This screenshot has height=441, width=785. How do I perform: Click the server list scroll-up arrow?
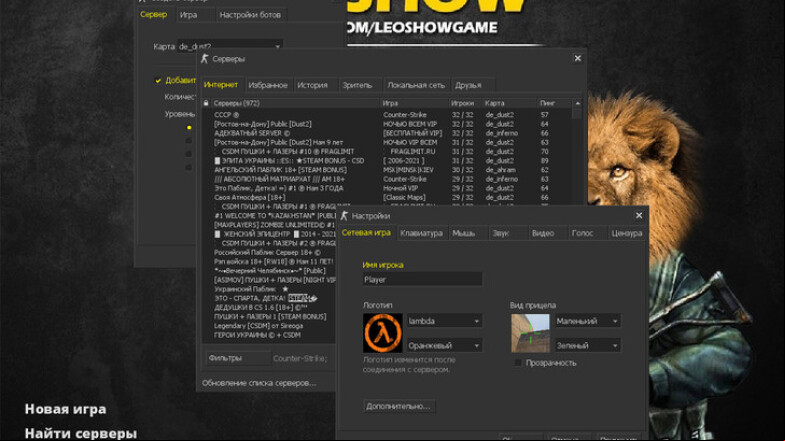click(x=577, y=104)
